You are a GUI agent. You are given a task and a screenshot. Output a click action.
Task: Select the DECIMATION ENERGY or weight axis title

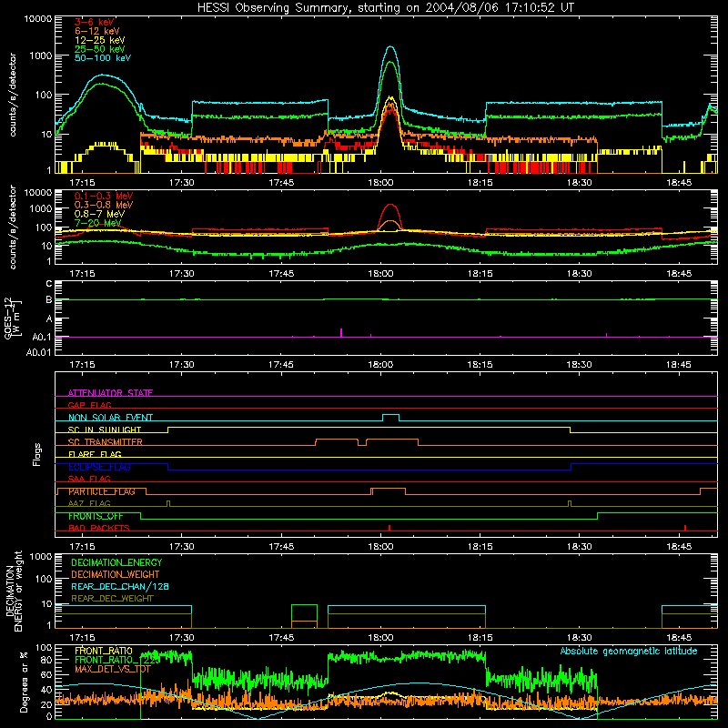point(14,591)
